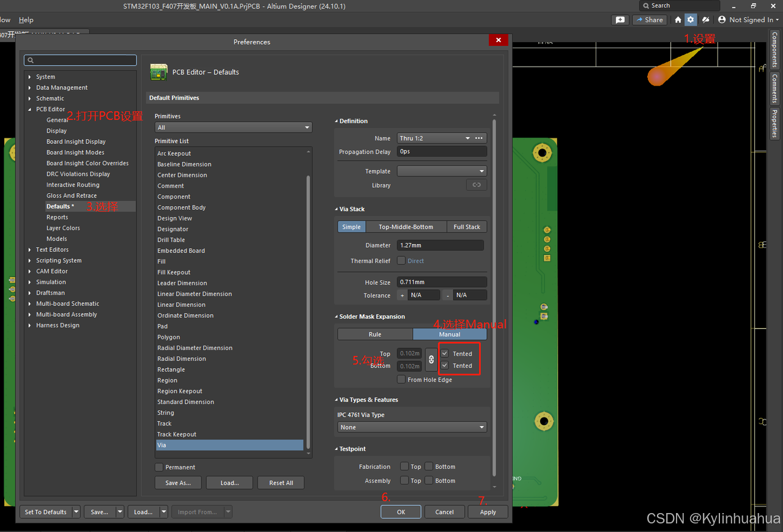Enable From Hole Edge checkbox
This screenshot has height=532, width=783.
tap(401, 380)
